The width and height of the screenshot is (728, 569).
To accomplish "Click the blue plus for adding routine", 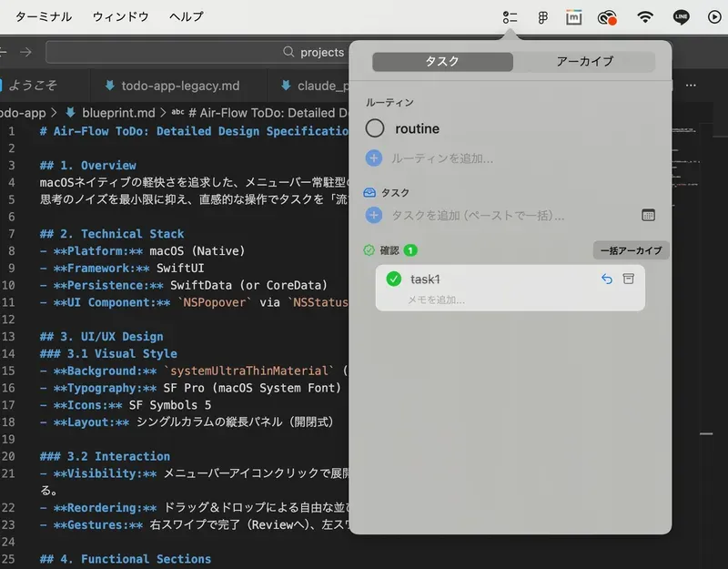I will click(x=373, y=157).
